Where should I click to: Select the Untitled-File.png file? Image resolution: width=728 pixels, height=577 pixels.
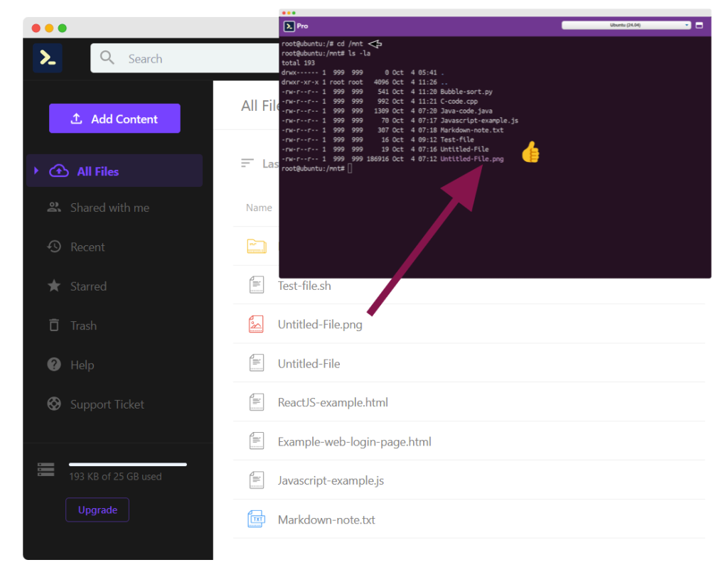tap(469, 324)
